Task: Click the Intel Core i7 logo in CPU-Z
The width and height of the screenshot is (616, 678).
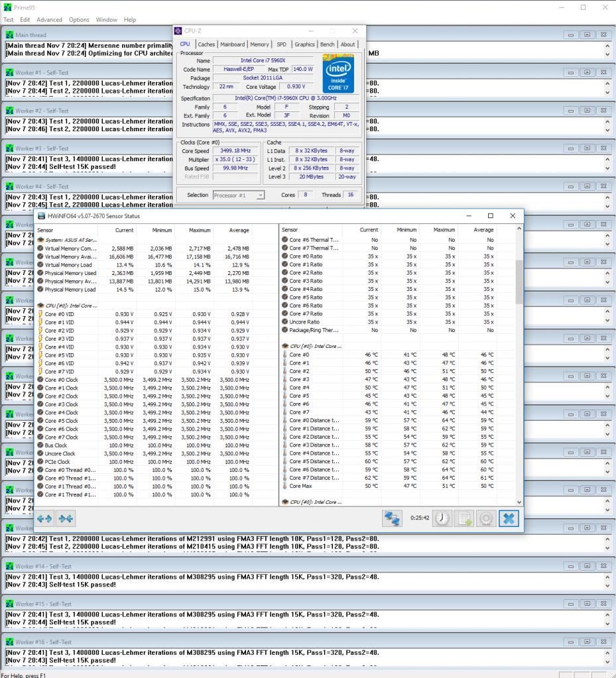Action: (x=338, y=74)
